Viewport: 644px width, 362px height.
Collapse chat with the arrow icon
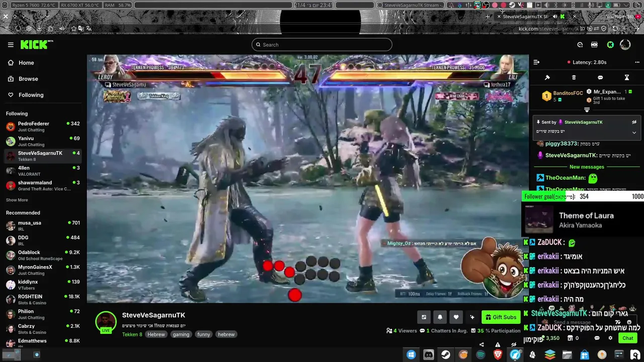536,62
